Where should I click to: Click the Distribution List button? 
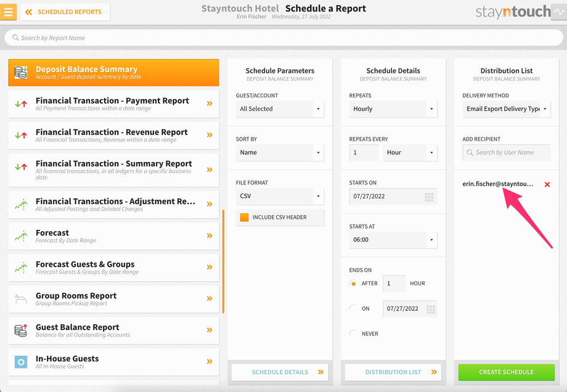(x=393, y=372)
